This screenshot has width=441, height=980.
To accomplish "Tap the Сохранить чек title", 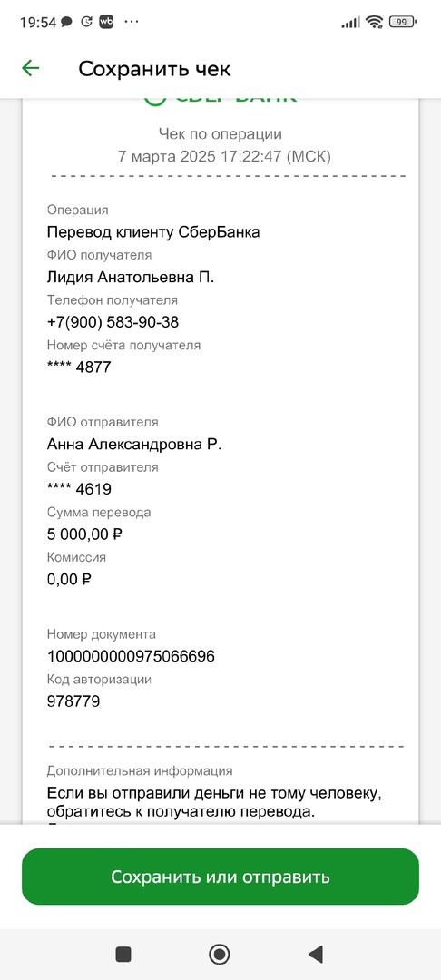I will 154,69.
